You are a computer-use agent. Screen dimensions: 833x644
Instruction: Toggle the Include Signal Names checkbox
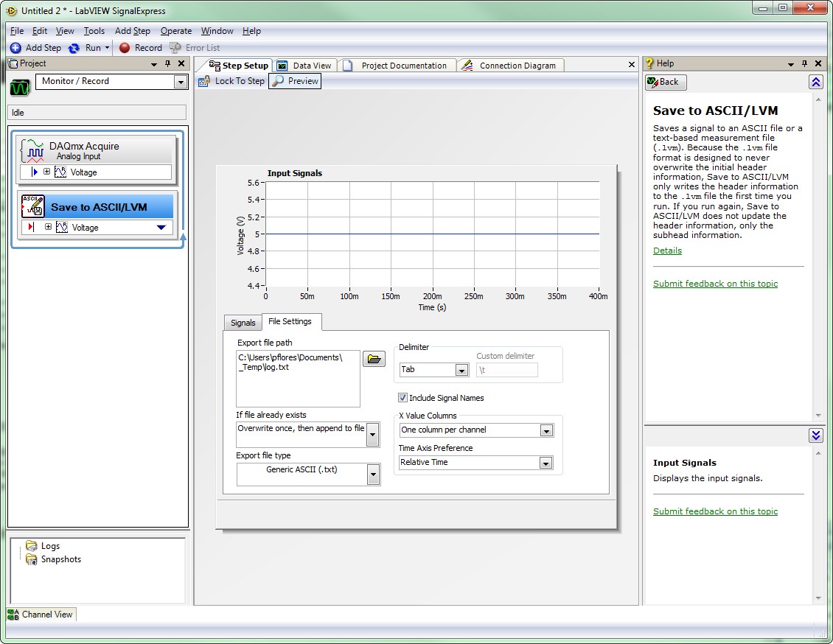click(402, 398)
